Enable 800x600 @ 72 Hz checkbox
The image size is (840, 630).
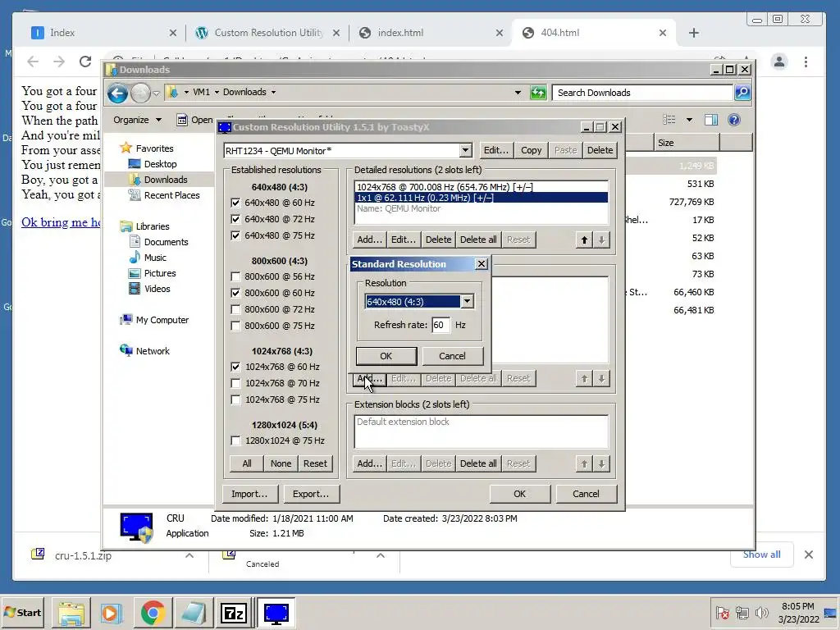pos(235,309)
